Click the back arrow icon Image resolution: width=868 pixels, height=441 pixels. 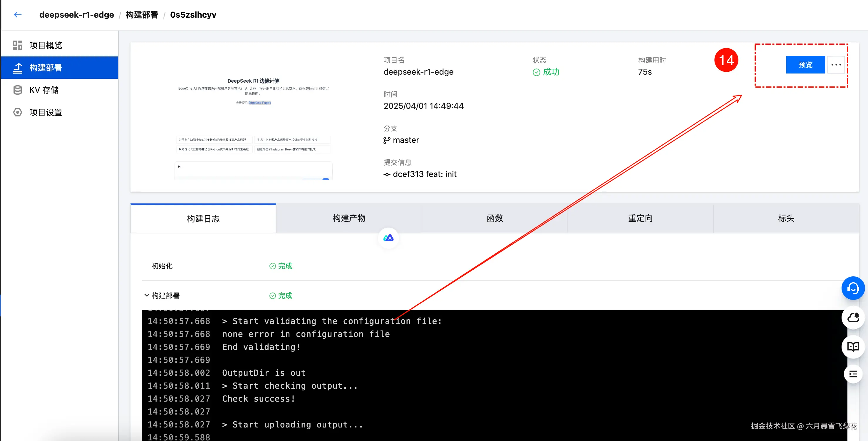click(x=18, y=14)
